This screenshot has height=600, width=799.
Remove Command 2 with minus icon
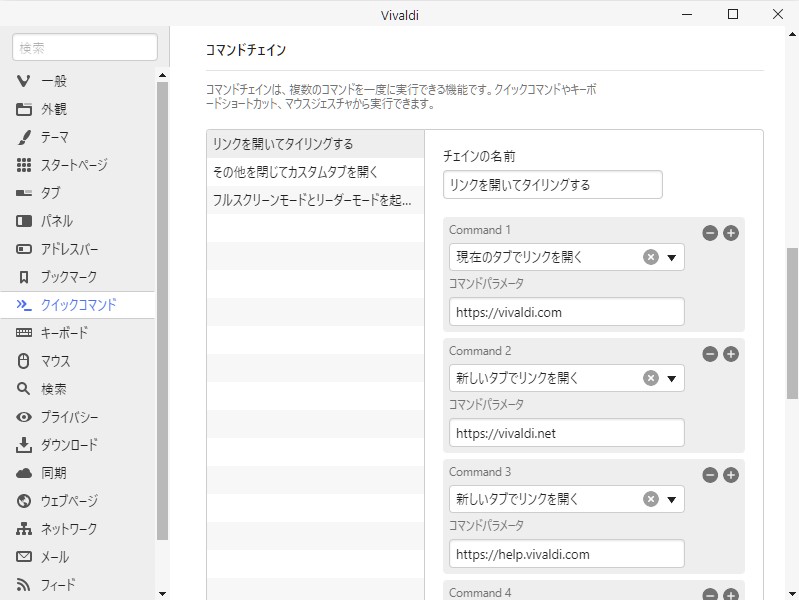pos(710,354)
